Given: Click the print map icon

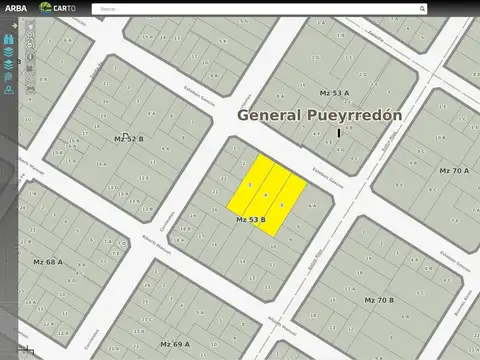Looking at the screenshot, I should pyautogui.click(x=30, y=89).
